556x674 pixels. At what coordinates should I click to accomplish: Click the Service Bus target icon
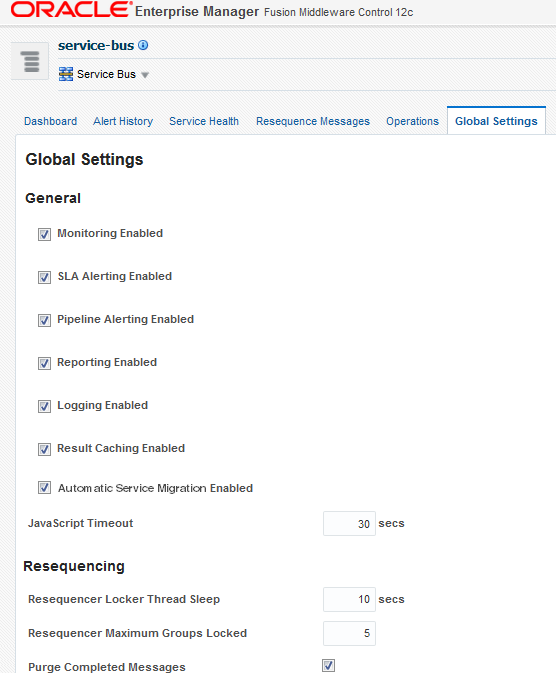point(66,74)
